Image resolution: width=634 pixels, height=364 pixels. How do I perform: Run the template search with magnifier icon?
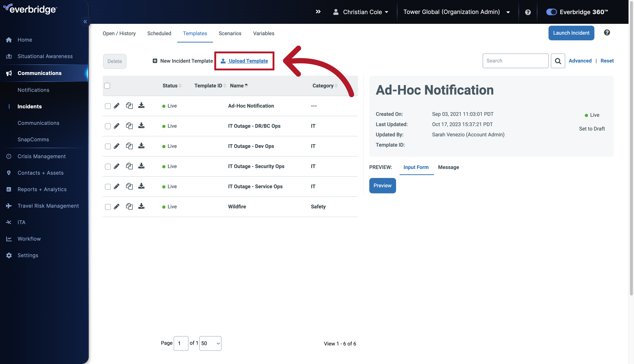click(x=558, y=61)
